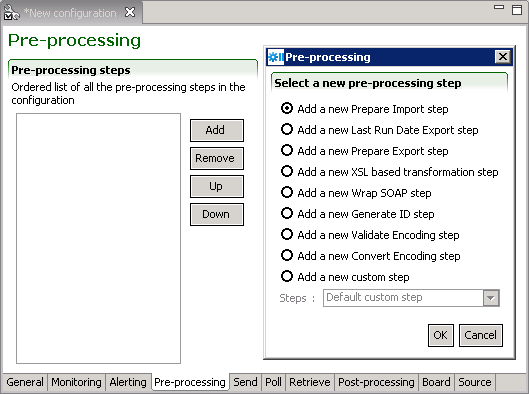Click the Remove button
Image resolution: width=529 pixels, height=394 pixels.
[217, 158]
